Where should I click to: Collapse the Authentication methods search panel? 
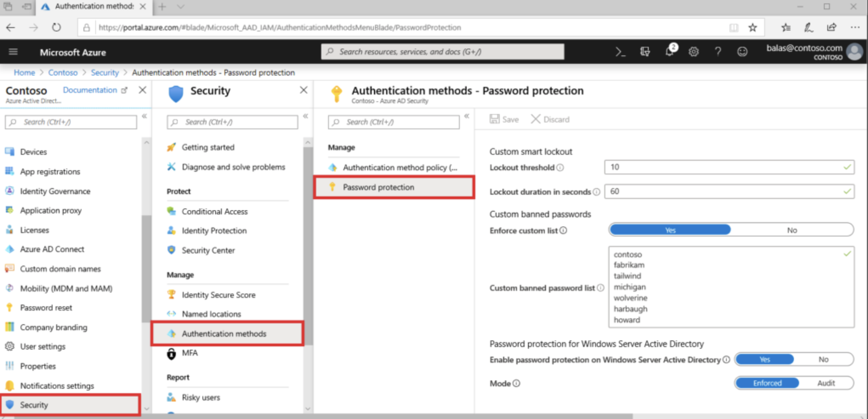click(x=467, y=116)
